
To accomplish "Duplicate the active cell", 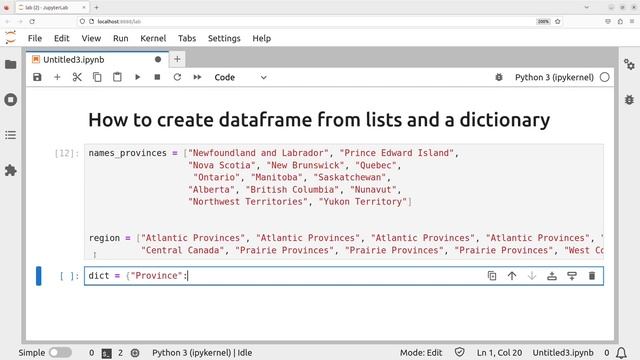I will tap(492, 276).
